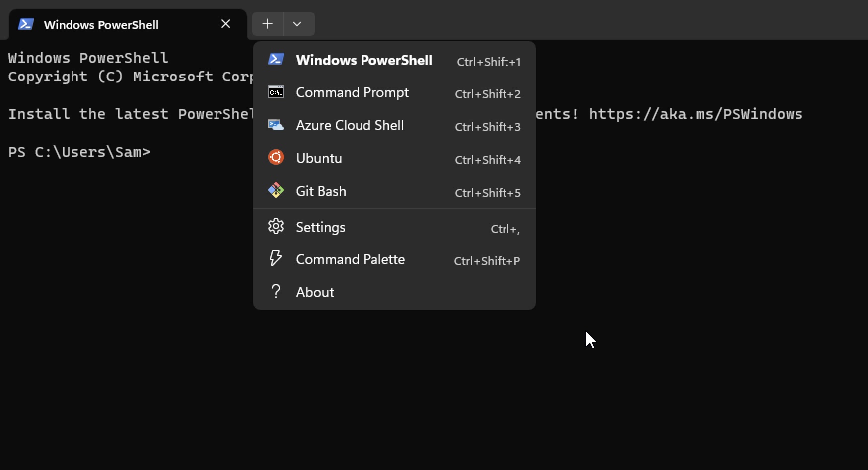868x470 pixels.
Task: Click the Windows PowerShell icon in the menu
Action: coord(276,59)
